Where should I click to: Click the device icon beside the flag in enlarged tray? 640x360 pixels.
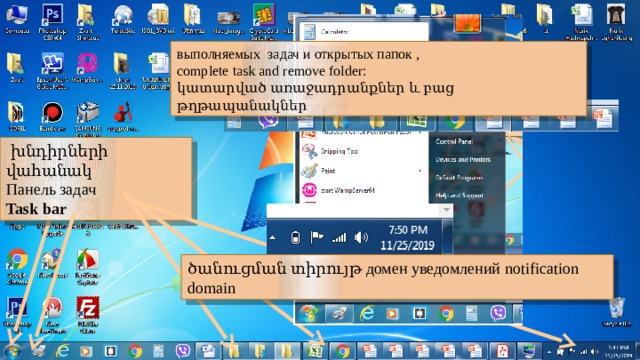(x=296, y=237)
